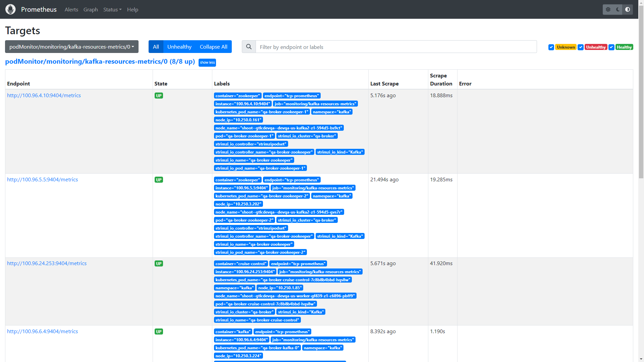
Task: Click the search magnifier icon
Action: (x=249, y=47)
